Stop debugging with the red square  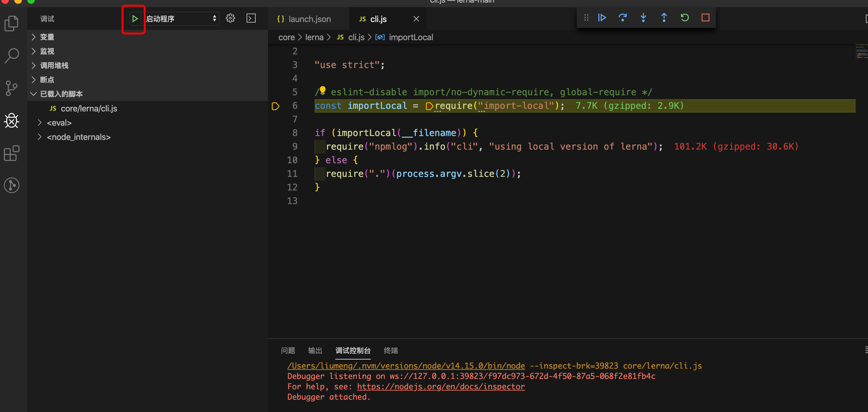click(705, 17)
